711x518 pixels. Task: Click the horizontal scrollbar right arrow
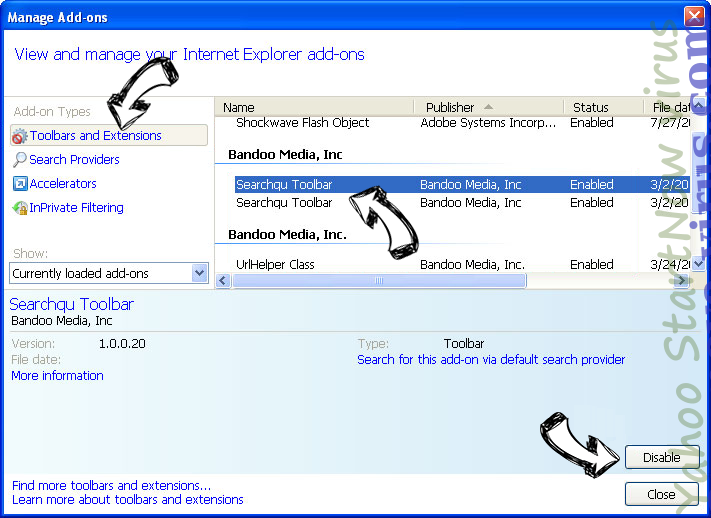(681, 280)
